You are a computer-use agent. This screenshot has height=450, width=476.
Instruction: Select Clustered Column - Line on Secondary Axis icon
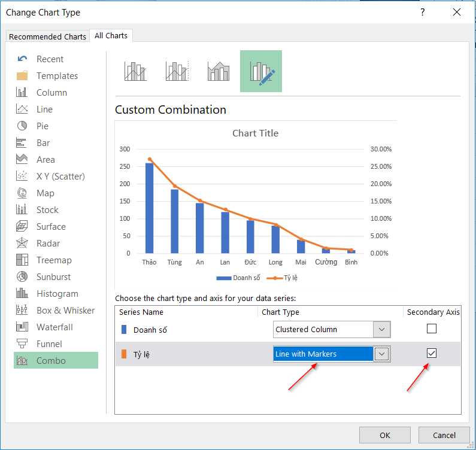pyautogui.click(x=177, y=71)
